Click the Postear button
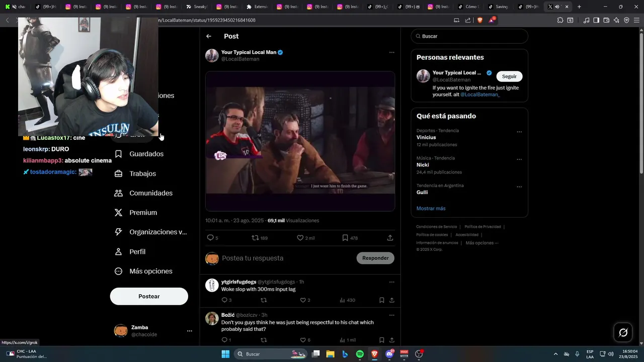This screenshot has width=644, height=362. tap(149, 296)
